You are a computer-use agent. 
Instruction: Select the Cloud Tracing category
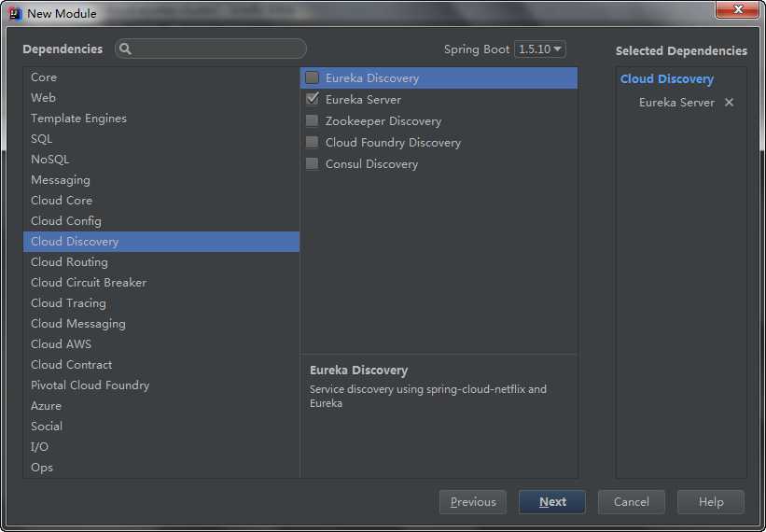[x=161, y=303]
